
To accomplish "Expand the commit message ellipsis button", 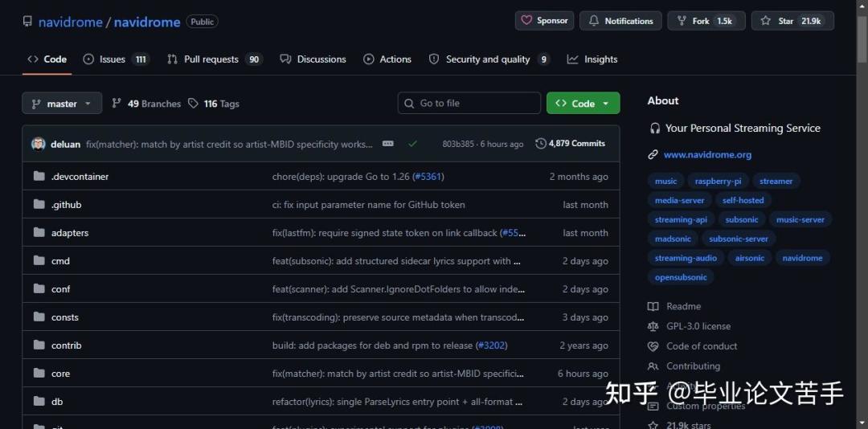I will (x=388, y=143).
